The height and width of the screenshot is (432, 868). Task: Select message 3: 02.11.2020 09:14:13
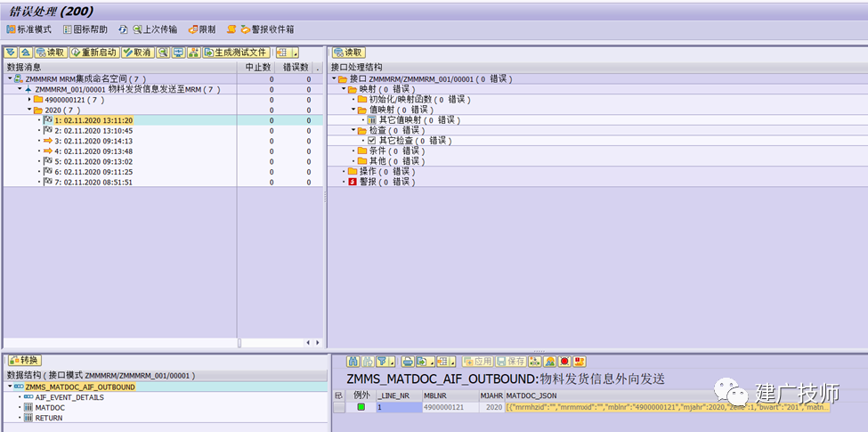pos(93,141)
